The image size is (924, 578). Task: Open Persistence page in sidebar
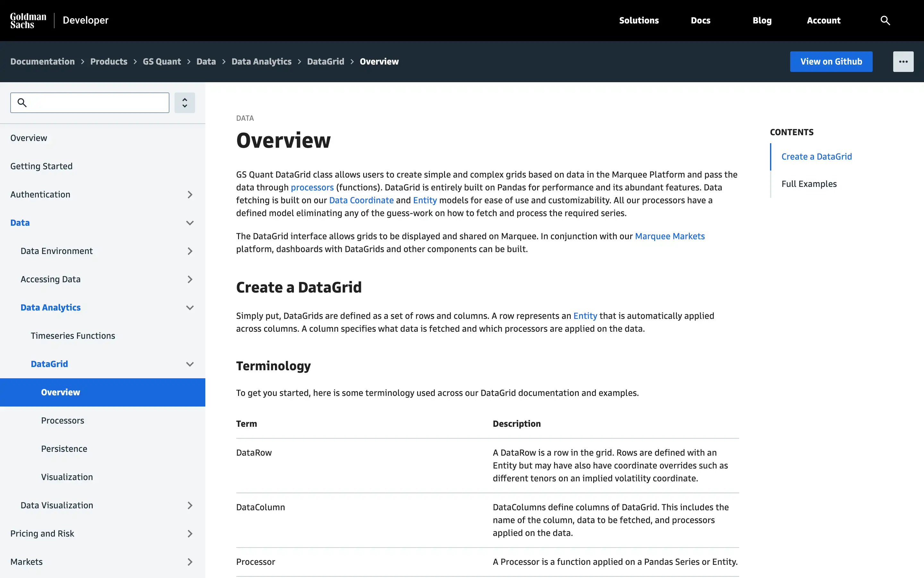coord(64,449)
